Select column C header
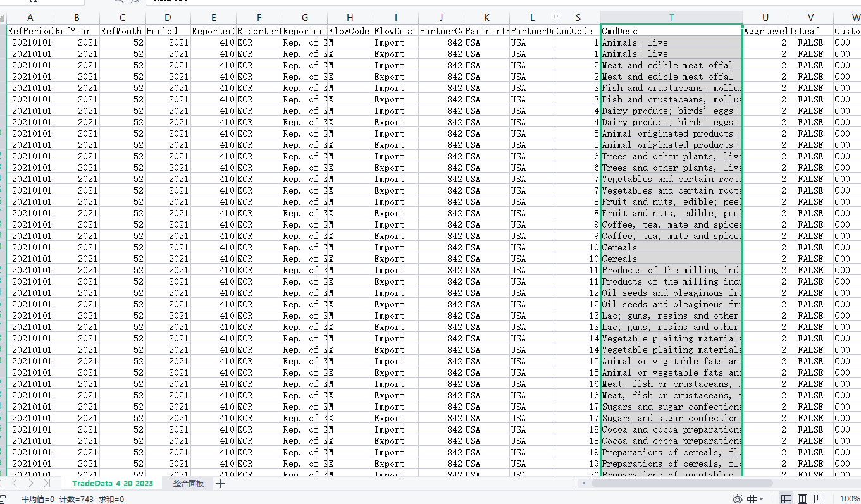The width and height of the screenshot is (861, 504). [122, 18]
